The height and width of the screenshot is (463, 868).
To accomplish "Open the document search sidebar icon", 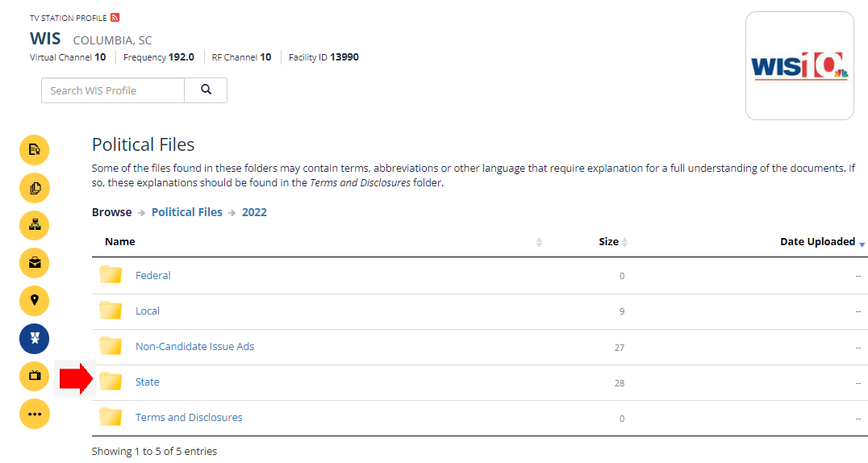I will [x=34, y=150].
